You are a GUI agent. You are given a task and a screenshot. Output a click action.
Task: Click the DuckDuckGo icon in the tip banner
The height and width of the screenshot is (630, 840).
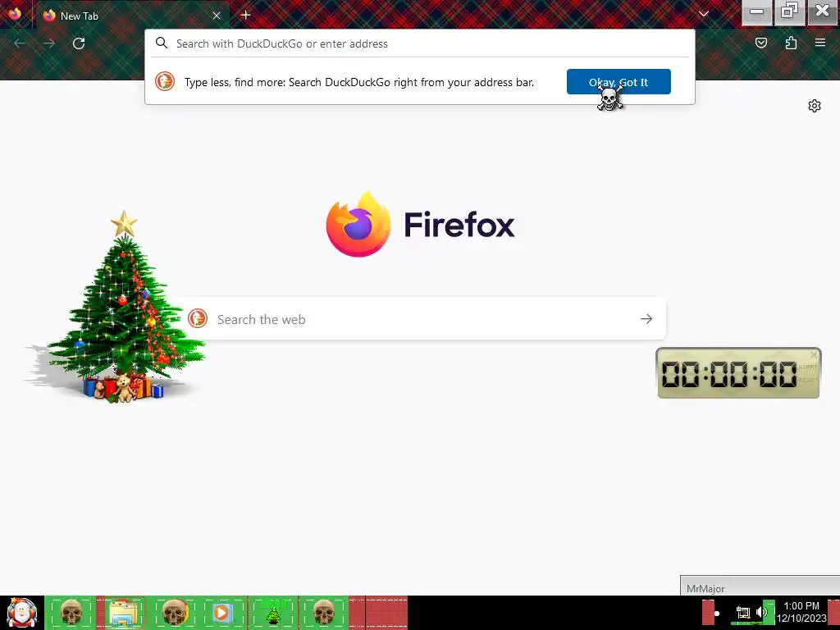(x=165, y=81)
